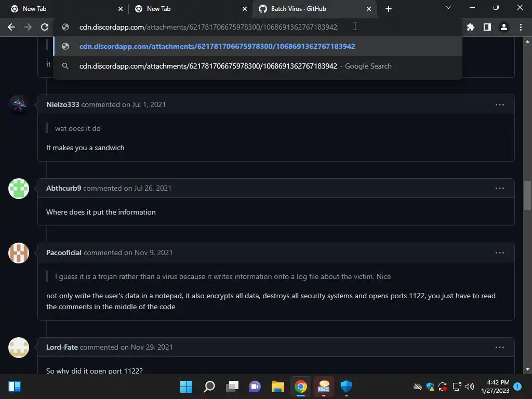Select the highlighted cdn.discordapp.com URL suggestion
This screenshot has width=532, height=399.
coord(258,46)
